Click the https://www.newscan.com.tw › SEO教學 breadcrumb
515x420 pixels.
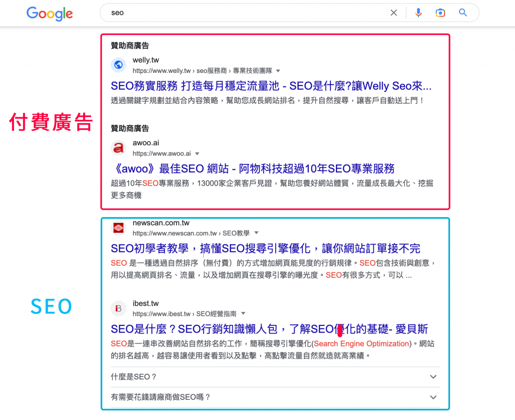(191, 233)
